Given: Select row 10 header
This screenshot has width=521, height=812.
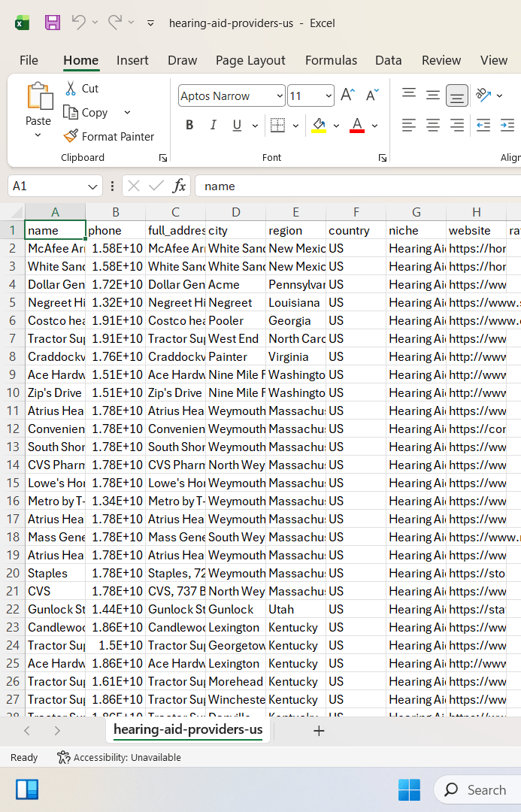Looking at the screenshot, I should tap(13, 392).
